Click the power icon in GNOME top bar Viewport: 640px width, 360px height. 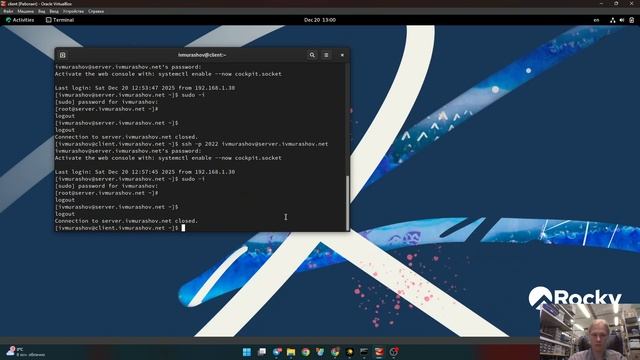coord(631,20)
